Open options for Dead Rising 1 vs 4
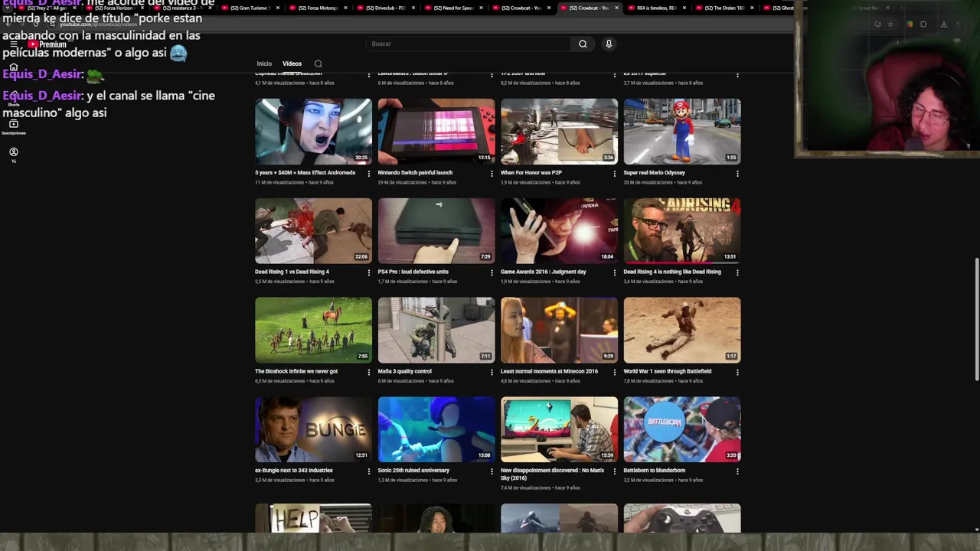Viewport: 980px width, 551px height. pyautogui.click(x=369, y=272)
